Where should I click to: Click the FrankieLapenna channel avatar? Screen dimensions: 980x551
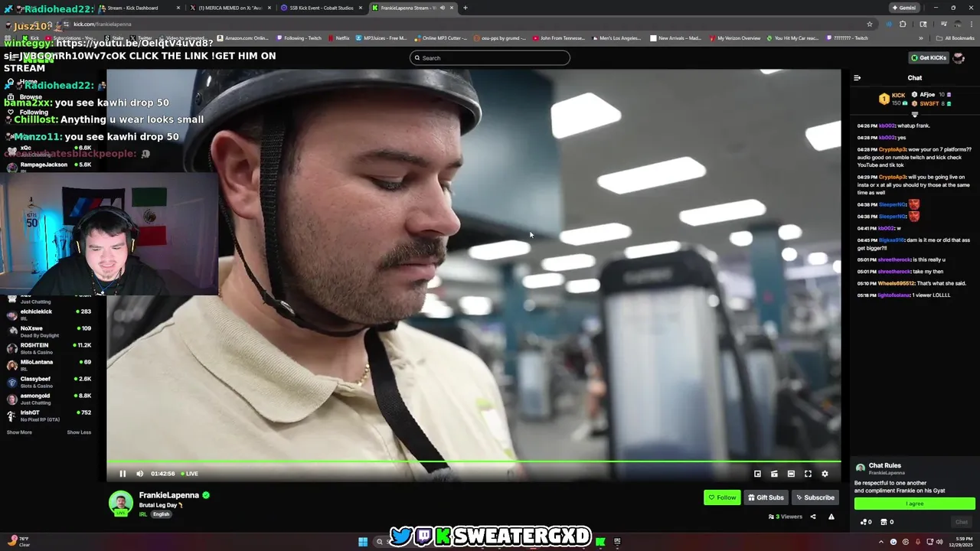(x=120, y=503)
